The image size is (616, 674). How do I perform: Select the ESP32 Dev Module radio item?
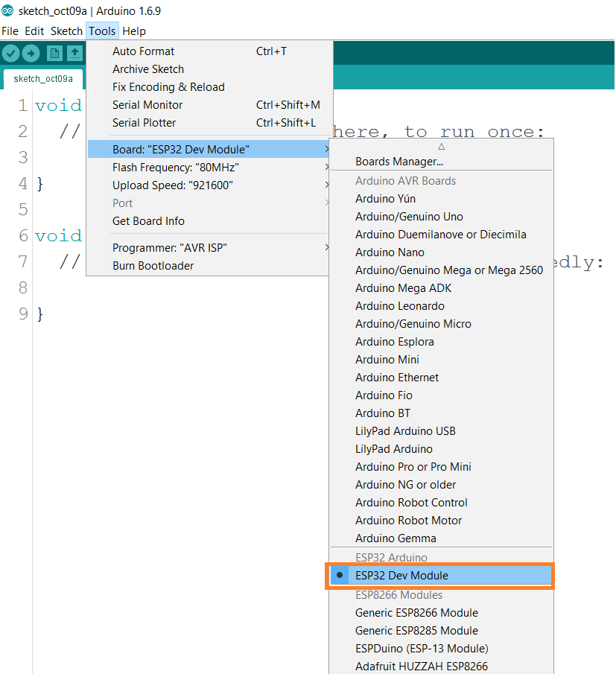442,576
